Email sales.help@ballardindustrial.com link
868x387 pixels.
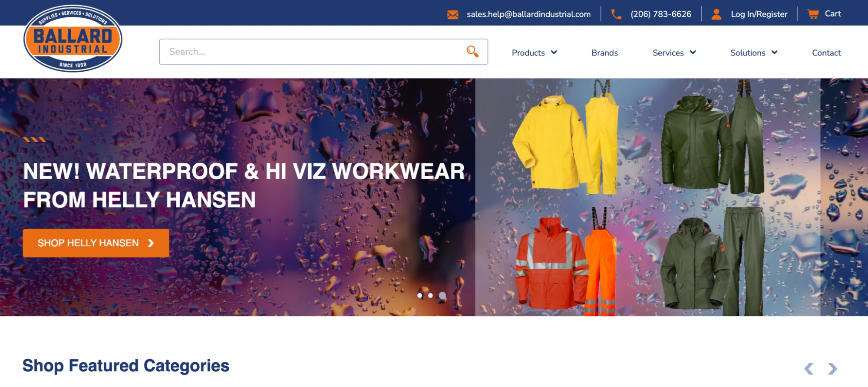coord(528,14)
